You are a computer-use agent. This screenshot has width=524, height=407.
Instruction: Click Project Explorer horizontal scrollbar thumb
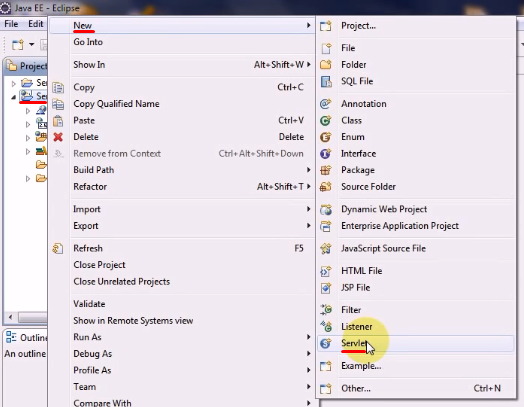coord(33,317)
